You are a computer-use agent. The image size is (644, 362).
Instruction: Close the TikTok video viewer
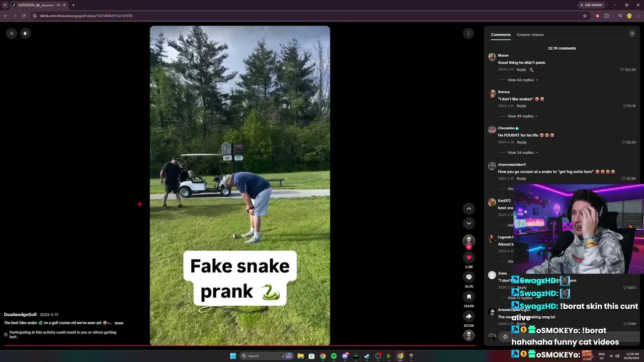click(x=12, y=33)
